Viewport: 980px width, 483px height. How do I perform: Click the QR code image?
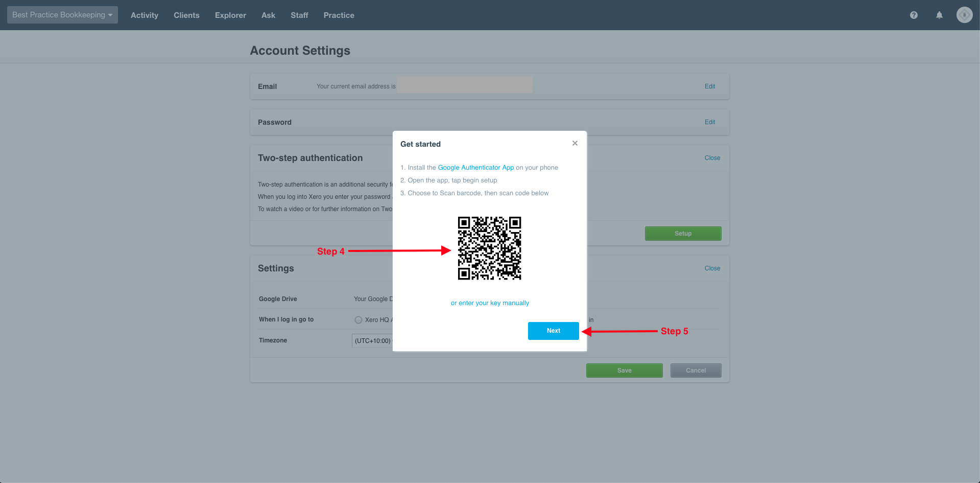489,248
